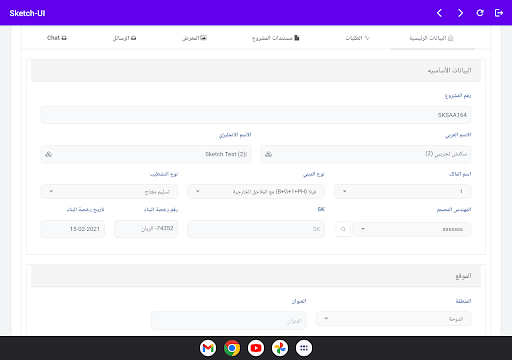Click the Arabic name input field
The width and height of the screenshot is (512, 360).
pyautogui.click(x=366, y=154)
